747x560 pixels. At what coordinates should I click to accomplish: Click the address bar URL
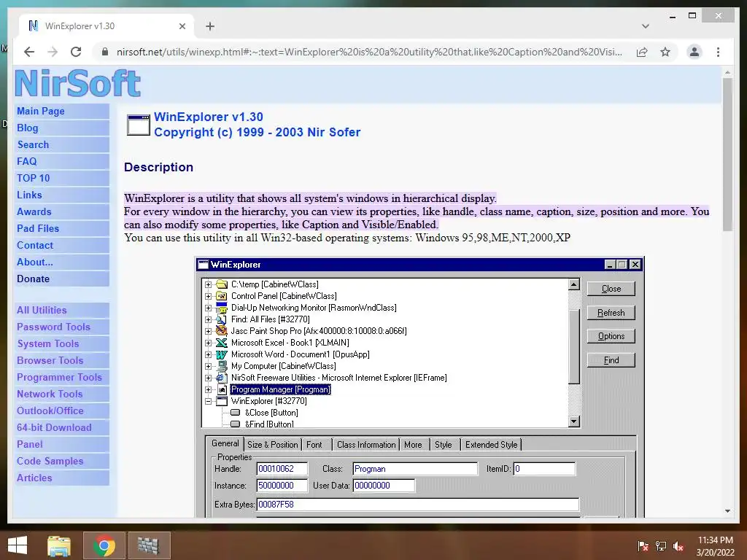coord(369,52)
